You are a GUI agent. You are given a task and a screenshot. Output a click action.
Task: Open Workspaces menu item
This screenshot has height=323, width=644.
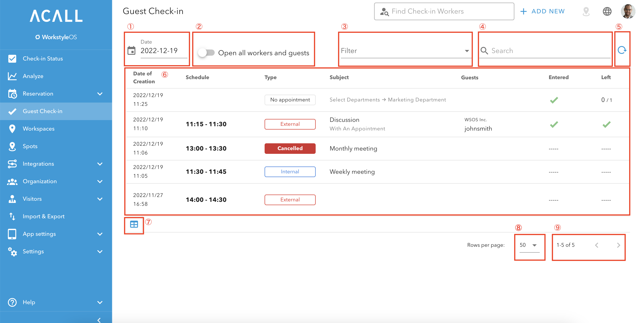(x=56, y=129)
